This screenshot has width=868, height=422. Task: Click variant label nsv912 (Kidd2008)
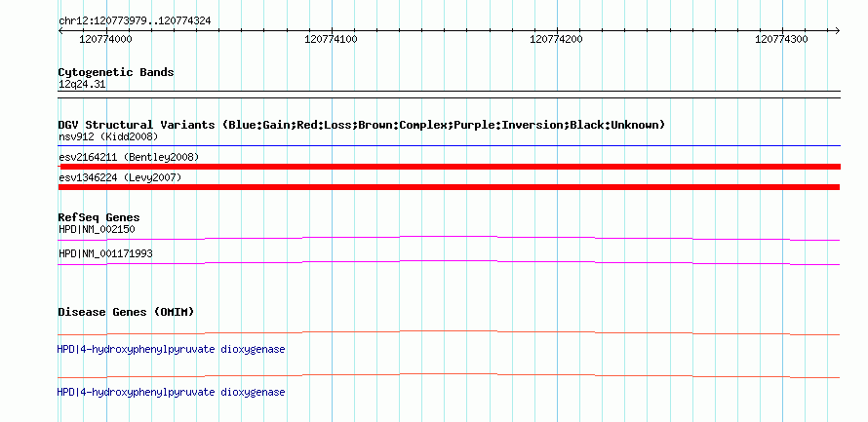[x=108, y=136]
